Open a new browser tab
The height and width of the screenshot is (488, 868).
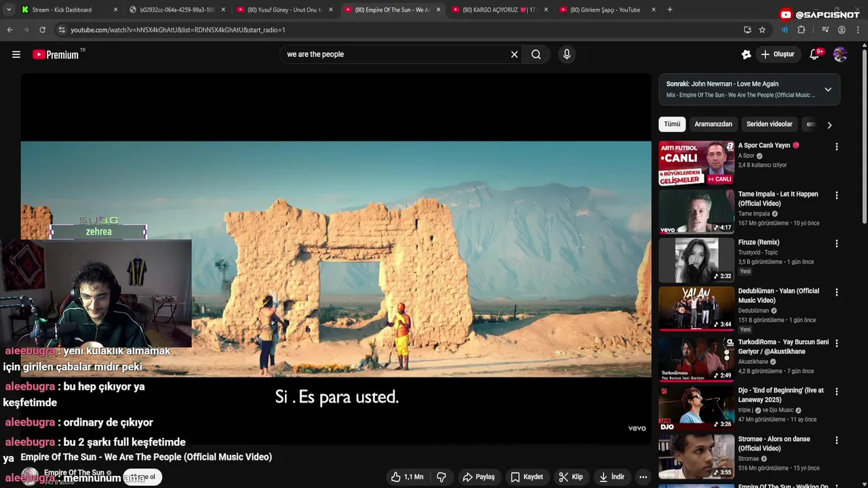pos(669,9)
